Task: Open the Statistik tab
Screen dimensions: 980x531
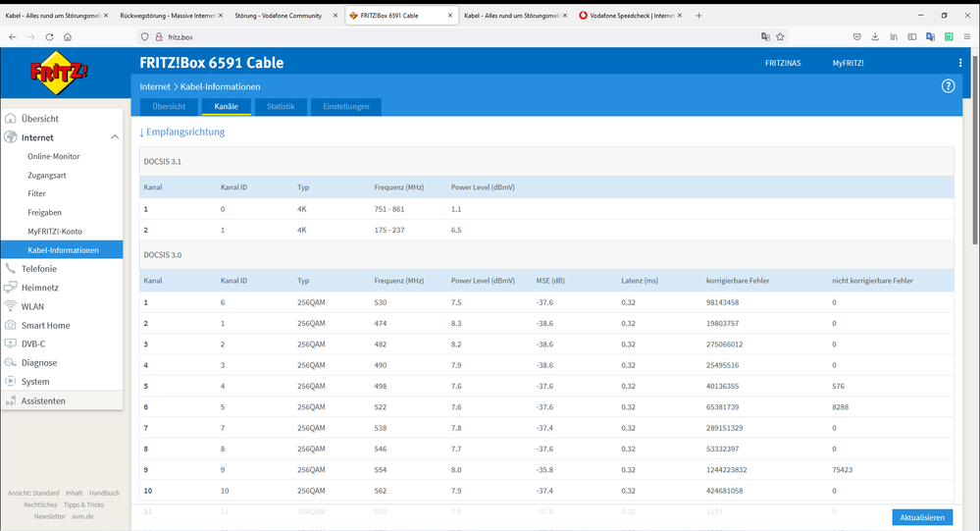Action: tap(281, 106)
